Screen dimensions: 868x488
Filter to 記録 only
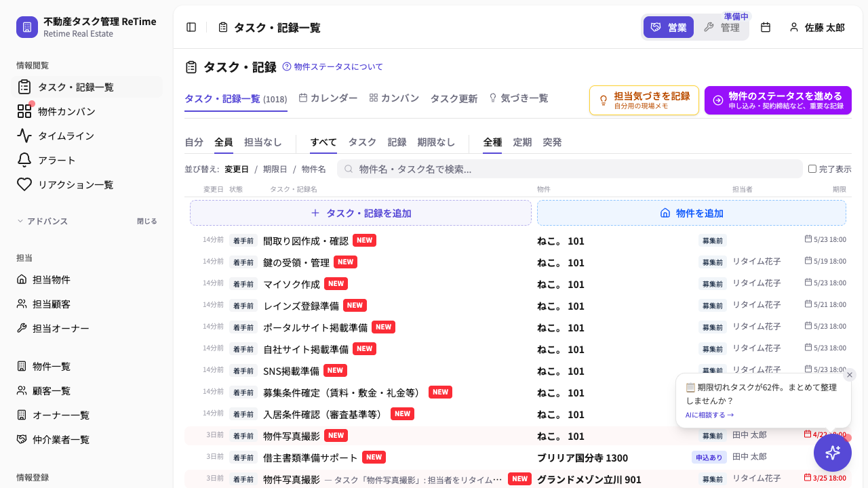(x=397, y=142)
